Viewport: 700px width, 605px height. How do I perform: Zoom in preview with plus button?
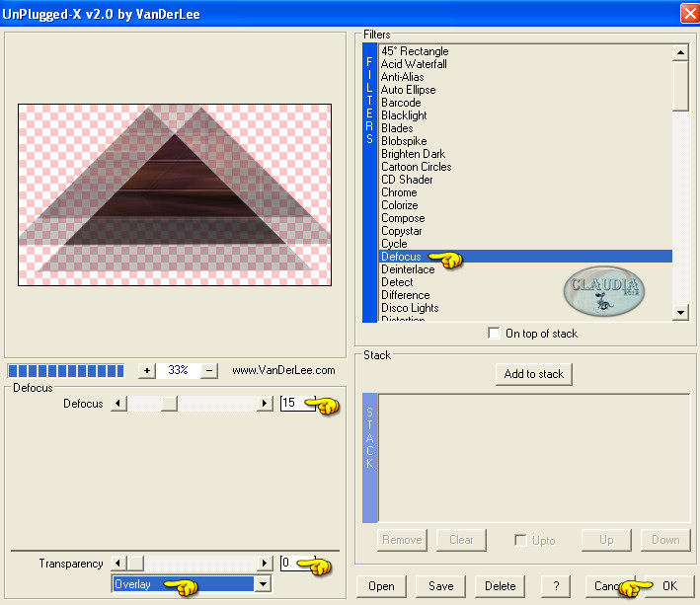[x=147, y=370]
